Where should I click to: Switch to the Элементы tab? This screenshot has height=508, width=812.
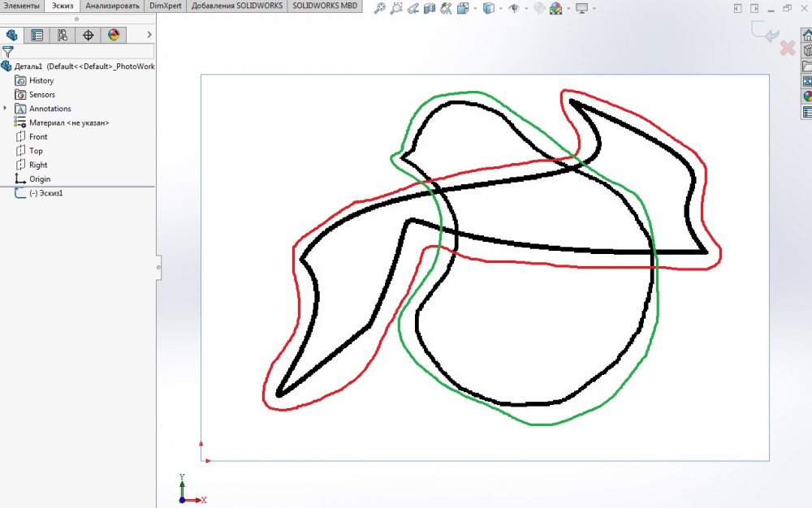(21, 6)
